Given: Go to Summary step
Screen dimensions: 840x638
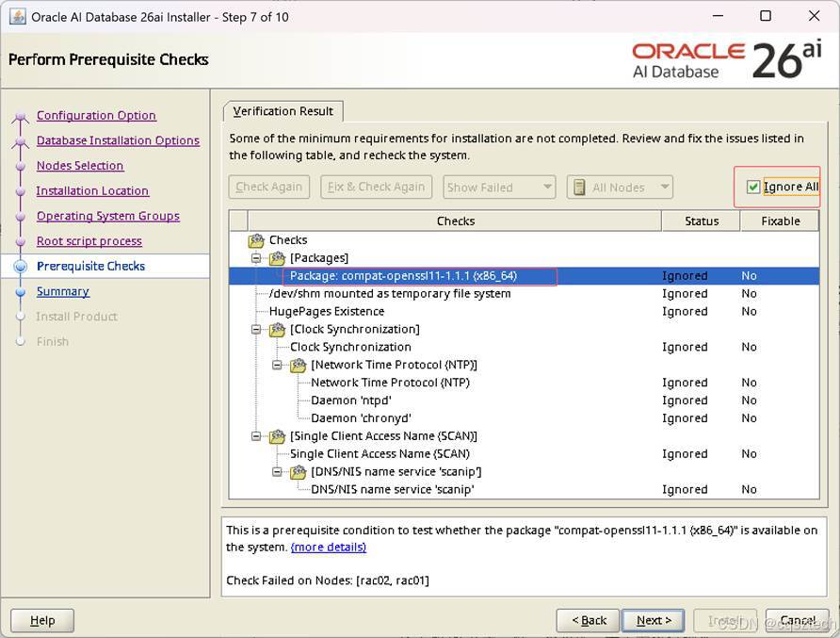Looking at the screenshot, I should [x=63, y=291].
